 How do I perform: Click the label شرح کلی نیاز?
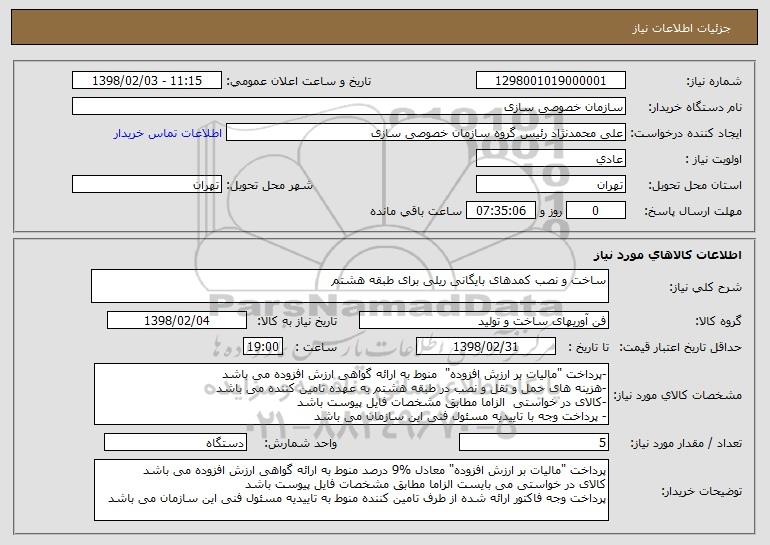[x=706, y=287]
